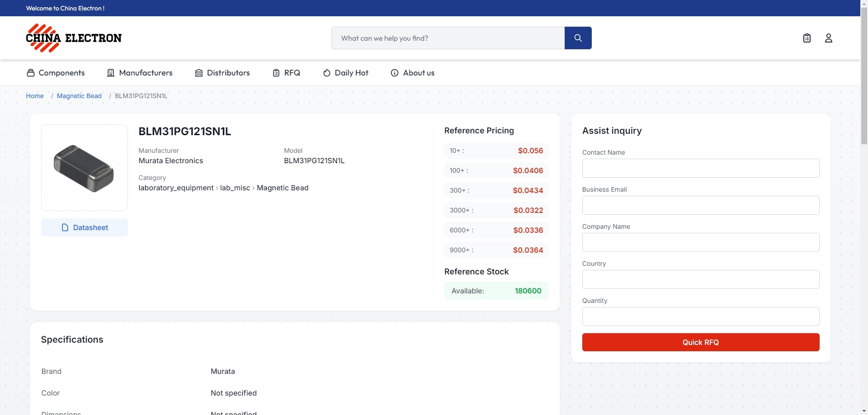Click the Distributors store icon
868x415 pixels.
199,73
